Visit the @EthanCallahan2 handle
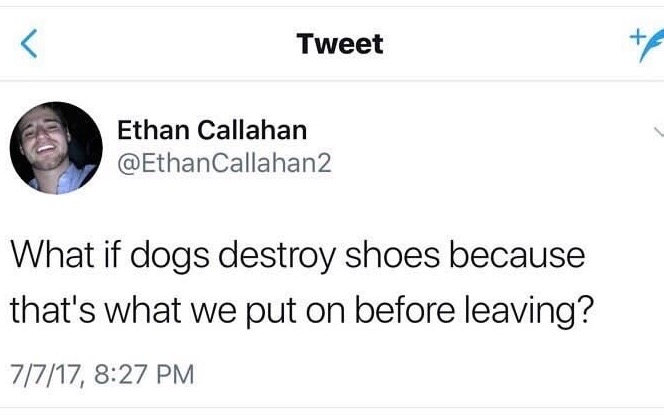Screen dimensions: 664x417 coord(224,163)
